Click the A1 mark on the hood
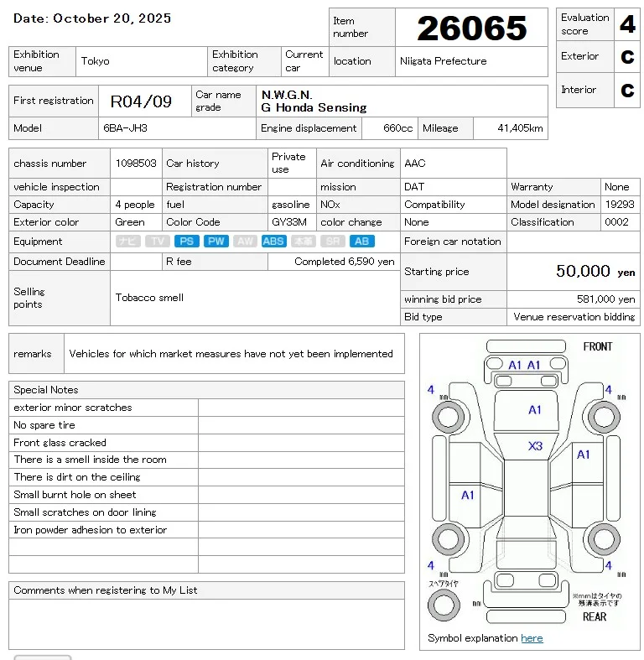This screenshot has width=644, height=660. (535, 410)
